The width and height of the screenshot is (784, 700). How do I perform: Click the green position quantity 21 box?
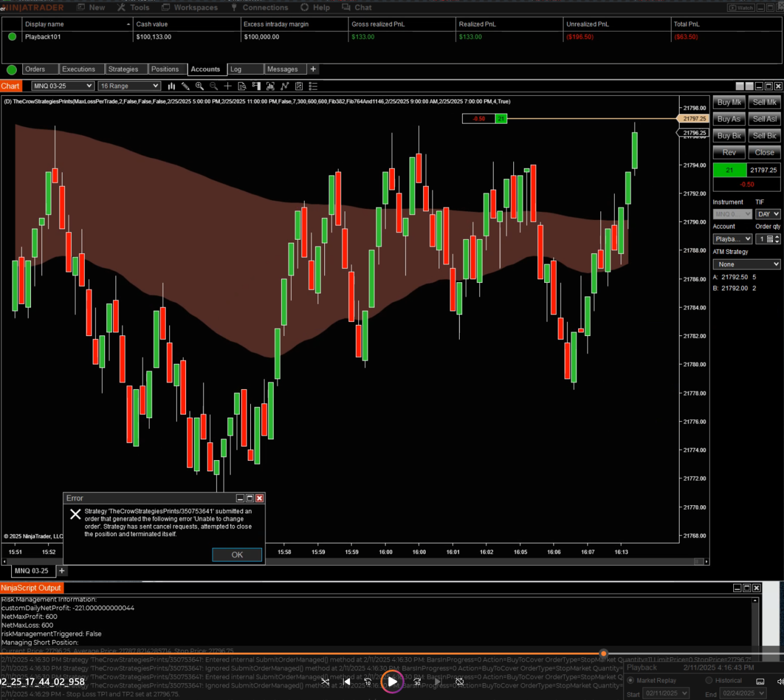[730, 170]
